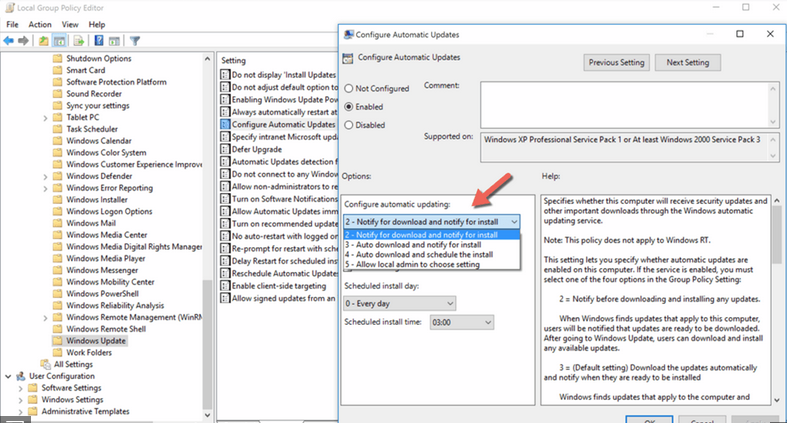Click the Windows PowerShell folder icon
Viewport: 787px width, 423px height.
pyautogui.click(x=58, y=294)
